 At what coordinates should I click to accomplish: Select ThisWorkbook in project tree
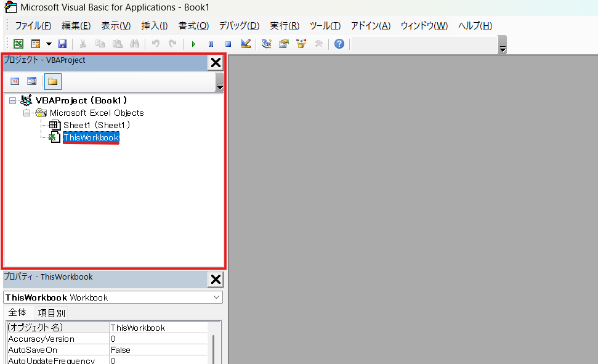click(x=91, y=137)
